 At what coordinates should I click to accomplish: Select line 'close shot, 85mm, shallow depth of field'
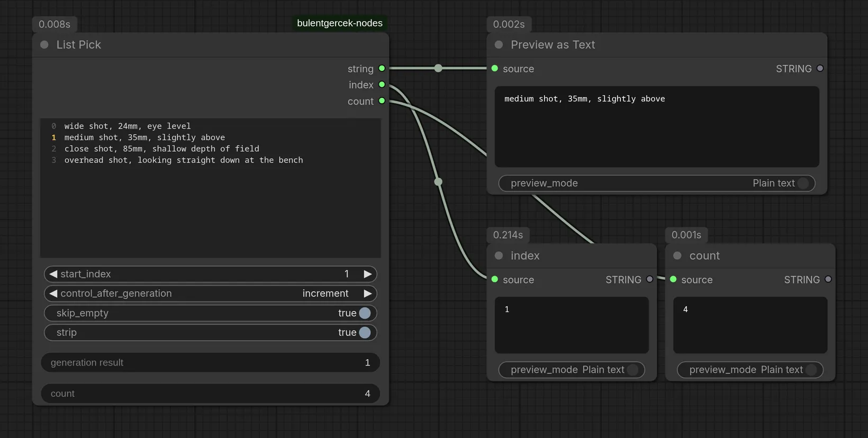tap(162, 149)
